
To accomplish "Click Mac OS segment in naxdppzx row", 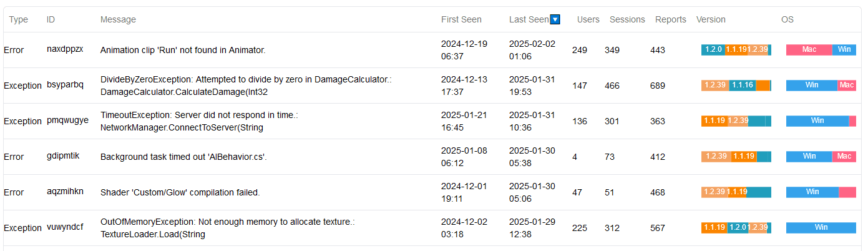I will pyautogui.click(x=809, y=50).
